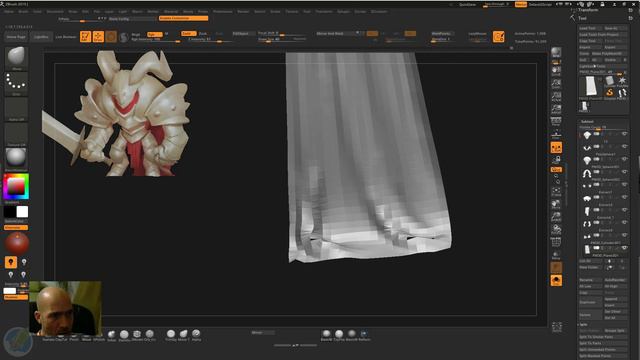This screenshot has width=640, height=360.
Task: Enable Zadd sculpt mode
Action: coord(188,33)
